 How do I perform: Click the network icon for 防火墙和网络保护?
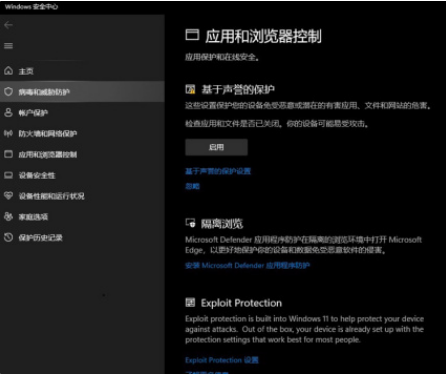8,133
